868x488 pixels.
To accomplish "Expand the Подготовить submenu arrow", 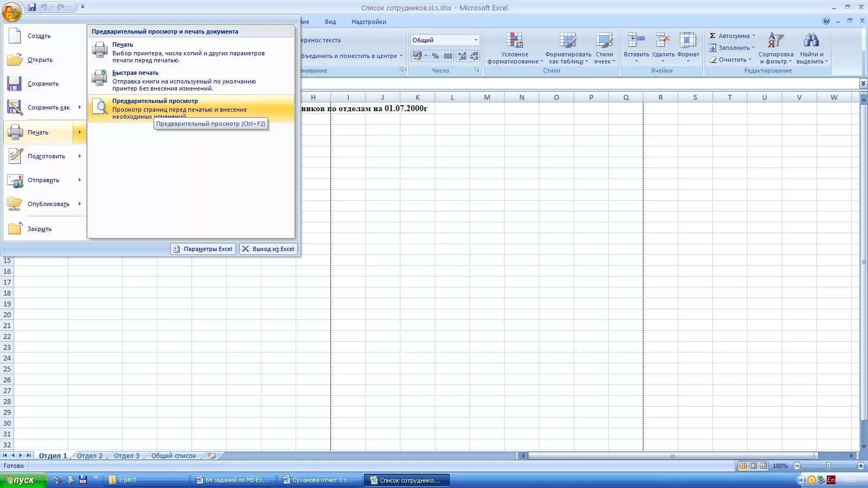I will (80, 156).
